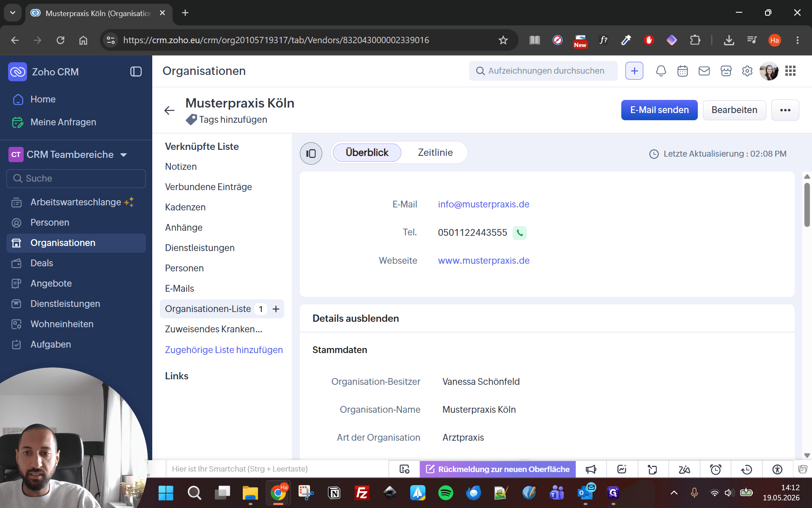
Task: Open Spotify from the Windows taskbar
Action: click(445, 493)
